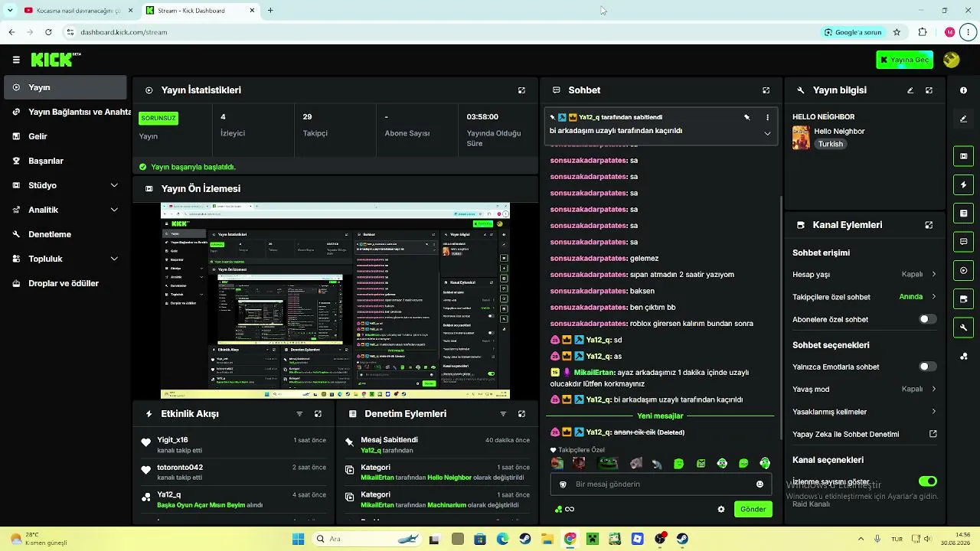Screen dimensions: 980x551
Task: Click the message input field
Action: point(659,484)
